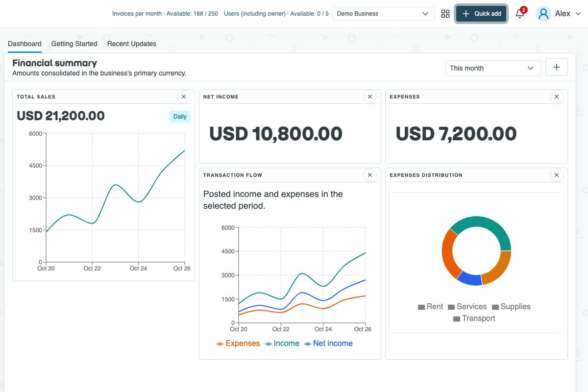Open notifications bell with 2 alerts
Viewport: 588px width, 392px height.
[520, 13]
